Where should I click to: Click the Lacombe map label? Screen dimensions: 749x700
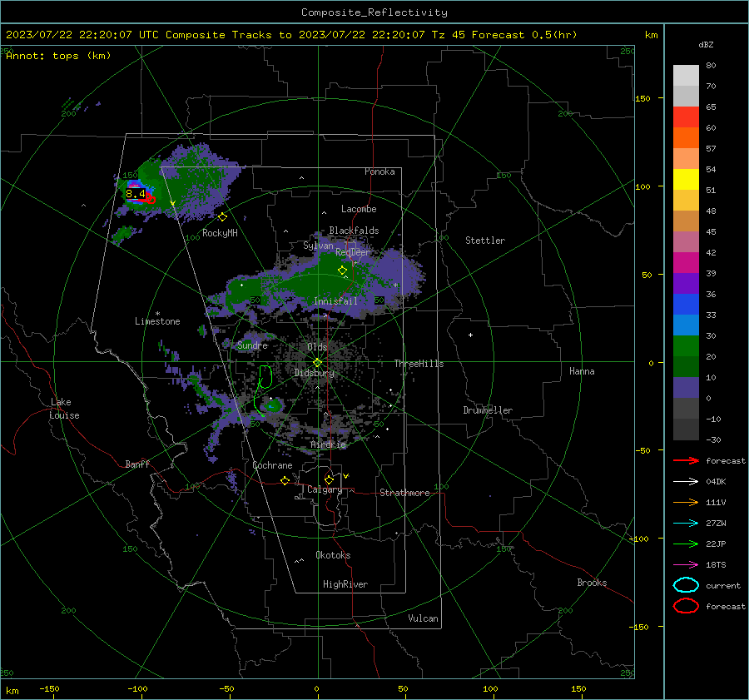click(359, 209)
